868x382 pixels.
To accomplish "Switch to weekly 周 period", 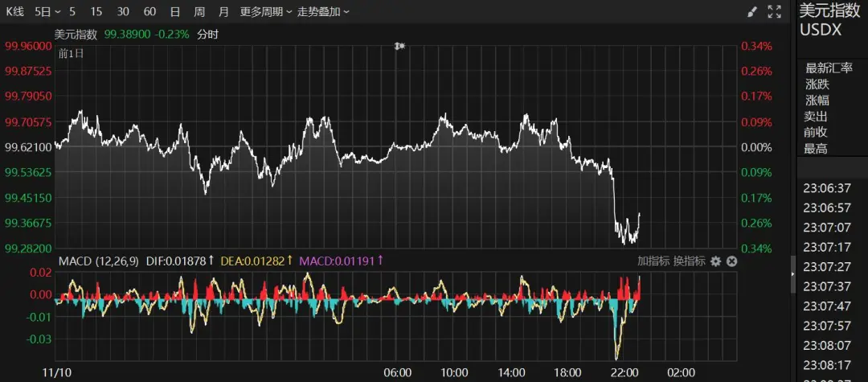I will (x=199, y=12).
